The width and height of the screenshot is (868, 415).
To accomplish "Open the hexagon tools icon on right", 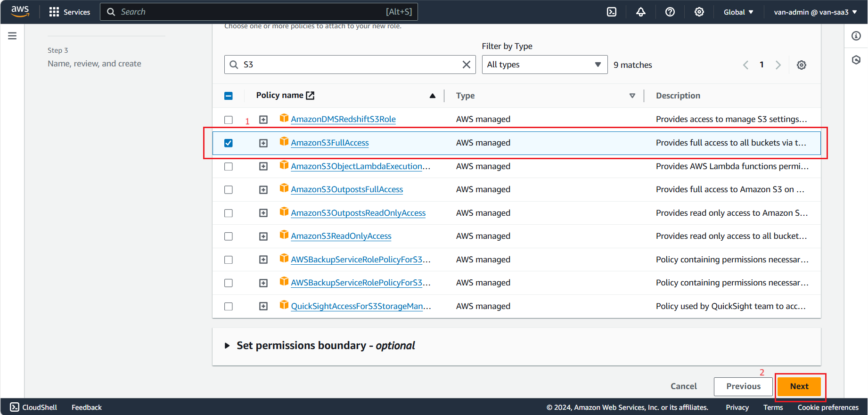I will pos(856,60).
